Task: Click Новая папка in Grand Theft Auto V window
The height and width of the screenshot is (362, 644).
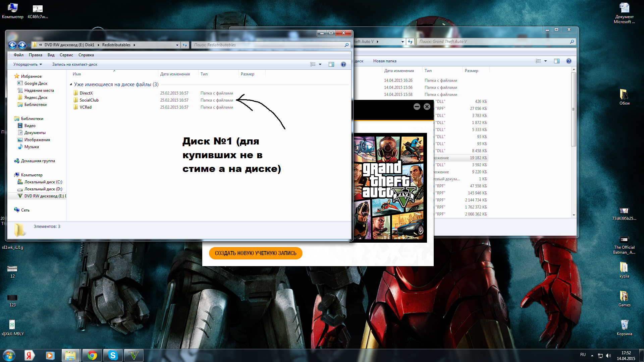Action: tap(385, 61)
